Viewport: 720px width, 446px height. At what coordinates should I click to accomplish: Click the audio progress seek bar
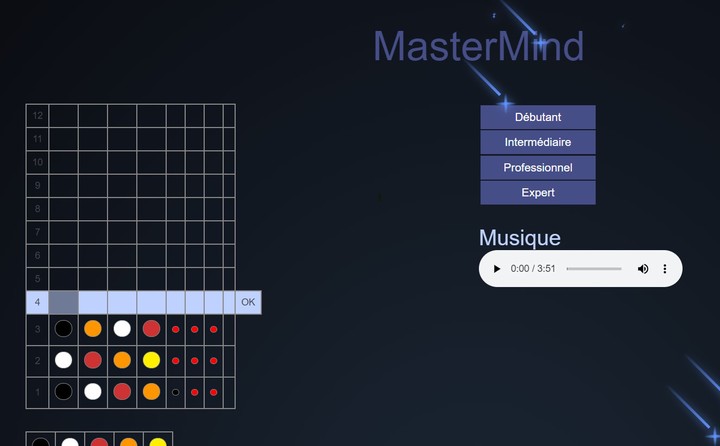tap(594, 269)
